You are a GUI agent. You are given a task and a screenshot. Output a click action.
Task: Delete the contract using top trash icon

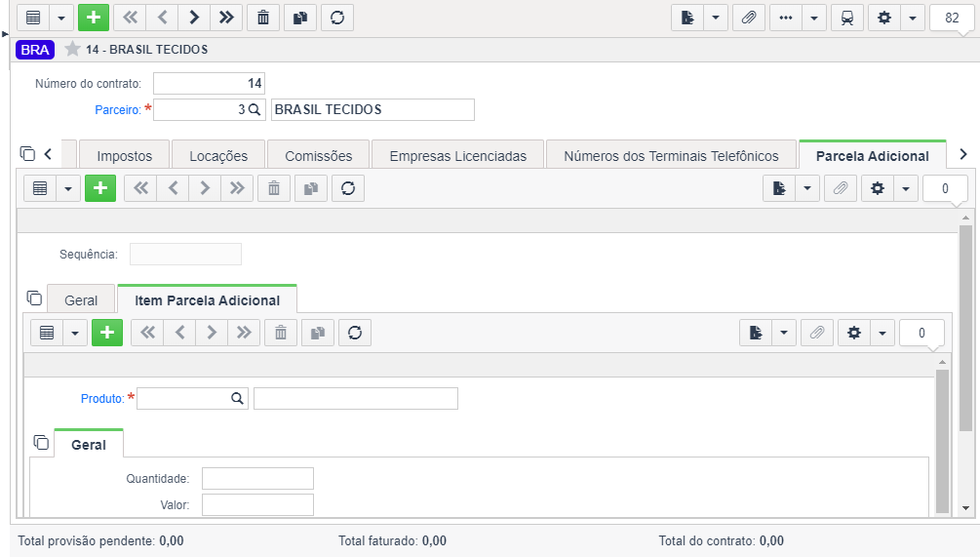click(263, 18)
